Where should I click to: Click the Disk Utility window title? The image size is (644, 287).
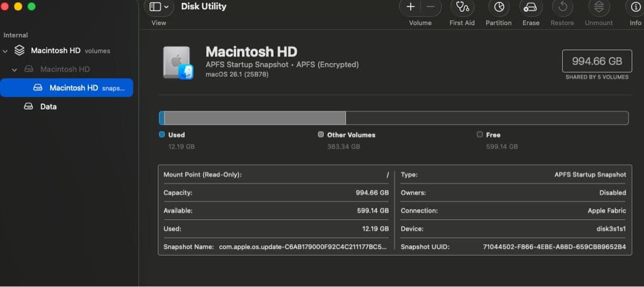pos(204,7)
